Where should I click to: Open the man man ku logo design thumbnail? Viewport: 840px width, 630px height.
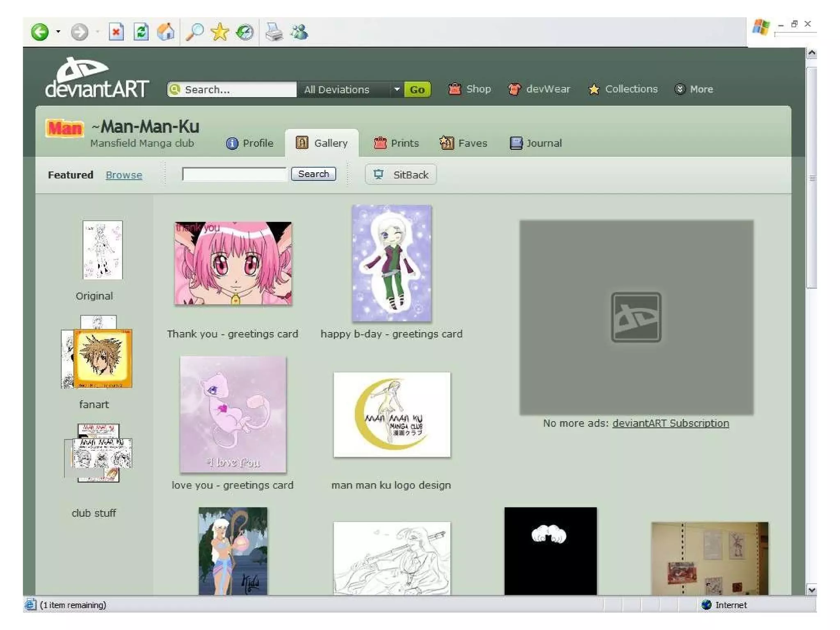392,415
